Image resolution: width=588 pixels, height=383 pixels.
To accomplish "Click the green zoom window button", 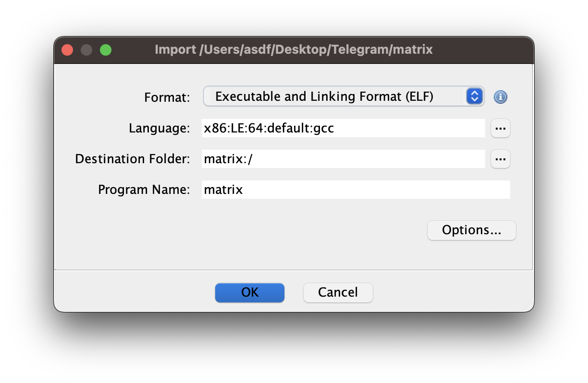I will point(106,50).
